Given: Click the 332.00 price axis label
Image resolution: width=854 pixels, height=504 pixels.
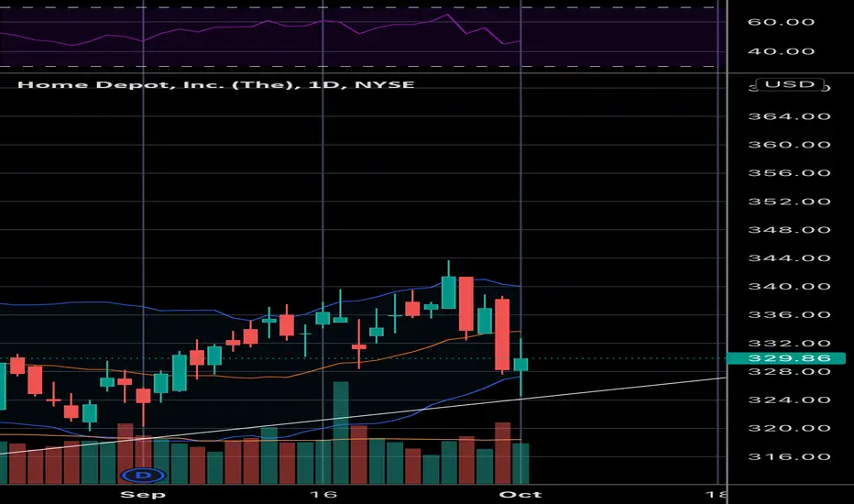Looking at the screenshot, I should click(789, 343).
